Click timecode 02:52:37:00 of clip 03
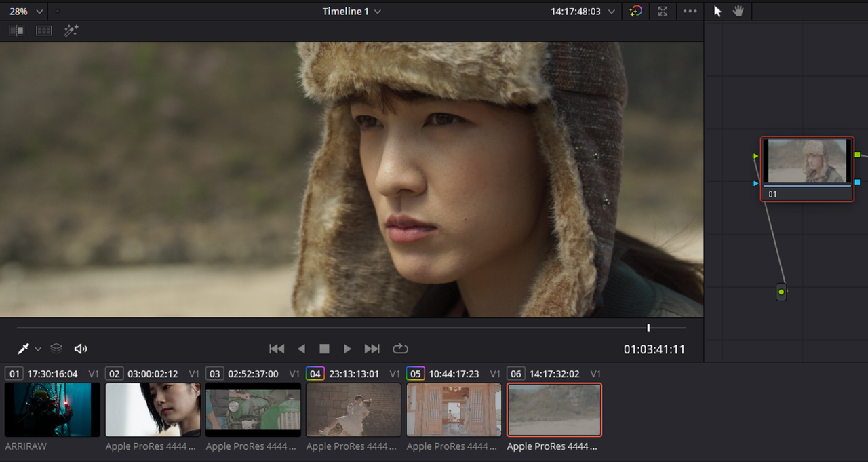Screen dimensions: 868x462 tap(253, 374)
